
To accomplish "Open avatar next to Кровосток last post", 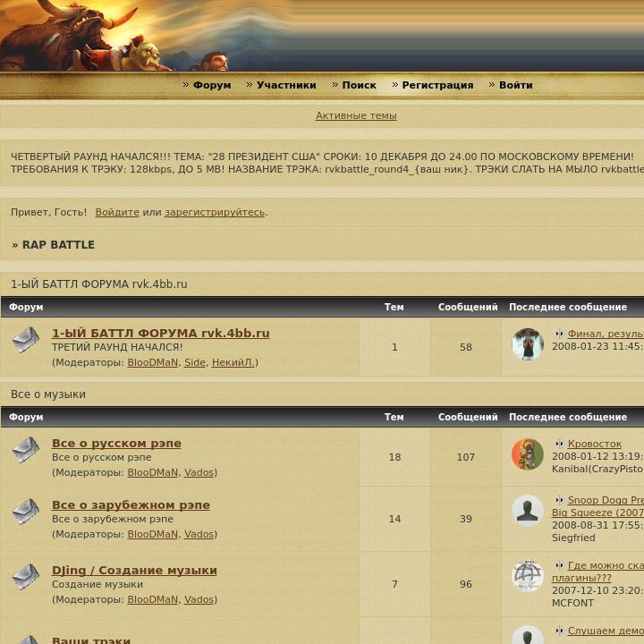I will pyautogui.click(x=528, y=454).
